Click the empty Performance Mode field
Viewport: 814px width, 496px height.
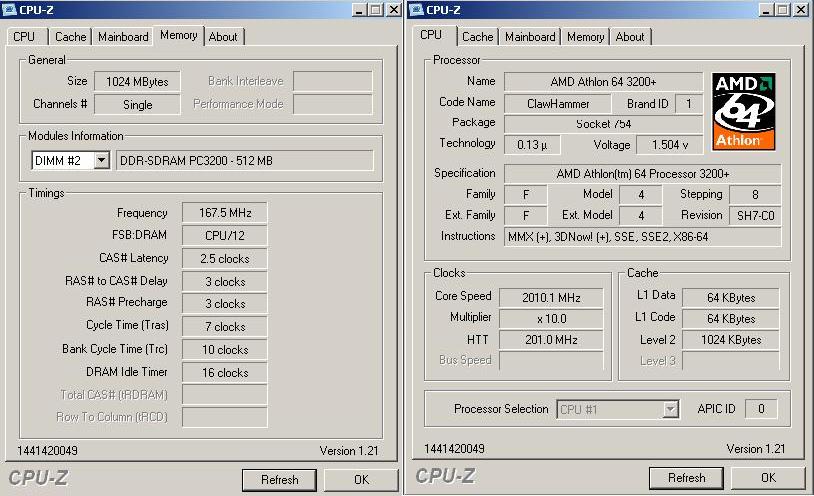point(333,104)
